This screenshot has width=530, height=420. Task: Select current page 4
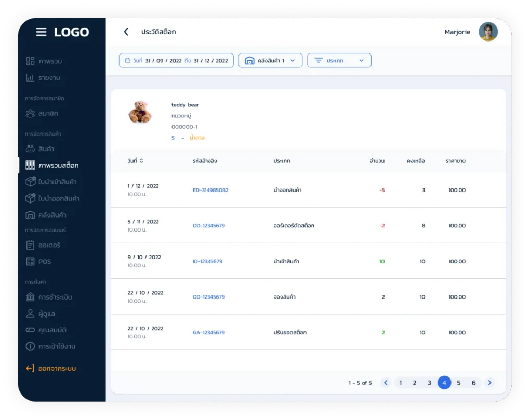click(x=444, y=383)
